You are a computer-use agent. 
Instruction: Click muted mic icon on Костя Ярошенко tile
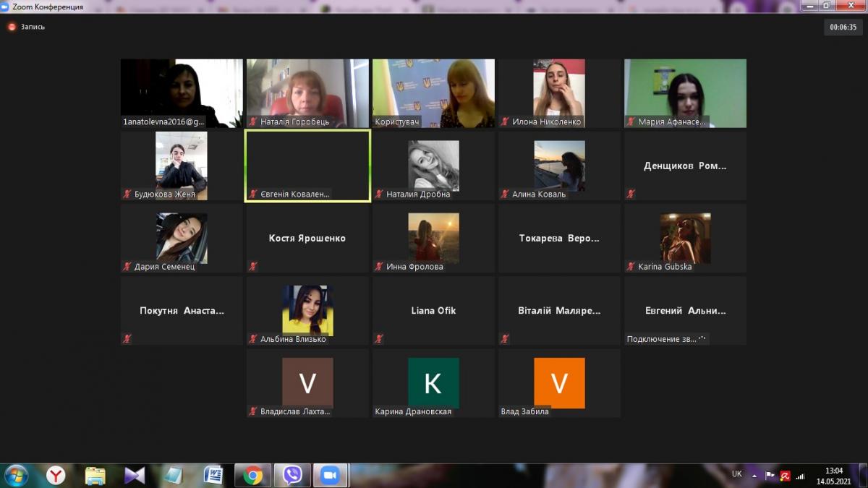click(x=253, y=267)
